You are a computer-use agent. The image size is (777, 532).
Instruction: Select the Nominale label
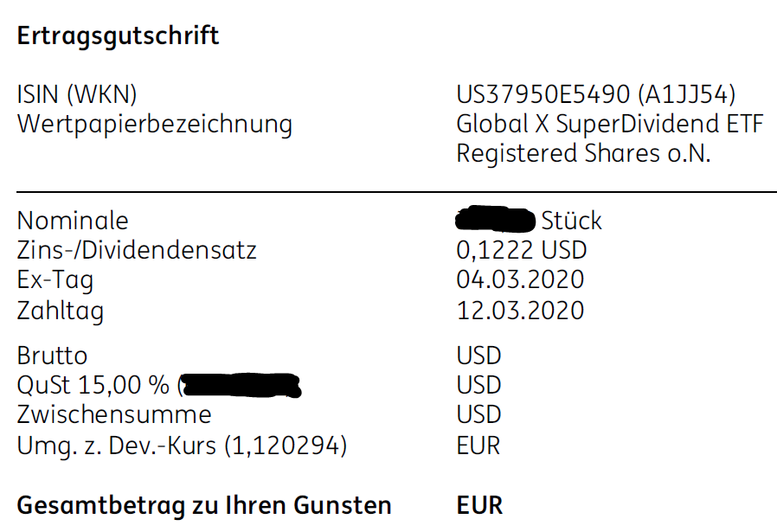point(73,221)
